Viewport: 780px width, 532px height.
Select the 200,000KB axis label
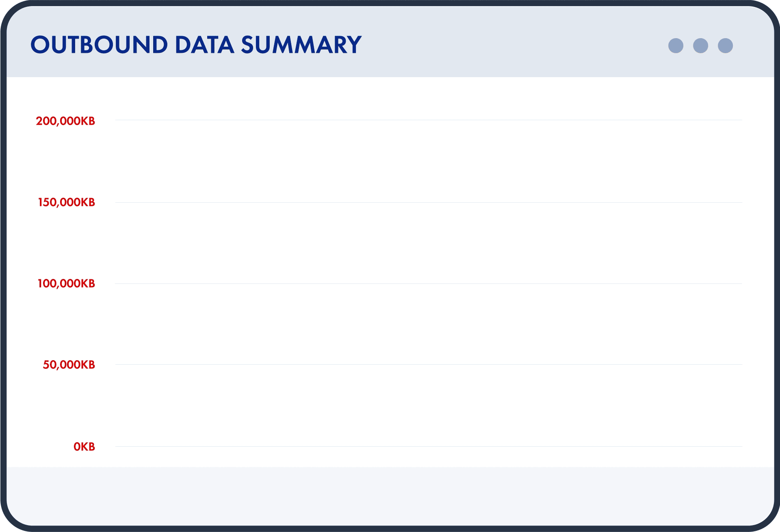coord(65,121)
